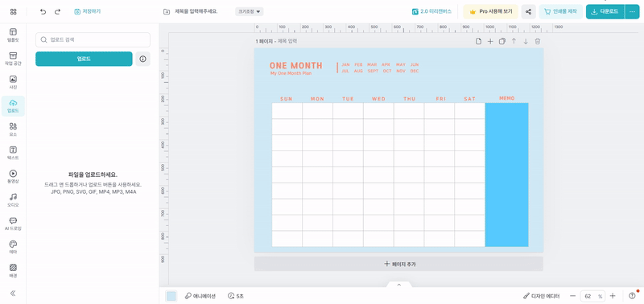Screen dimensions: 644x304
Task: Open the 요소 elements tab
Action: 13,129
